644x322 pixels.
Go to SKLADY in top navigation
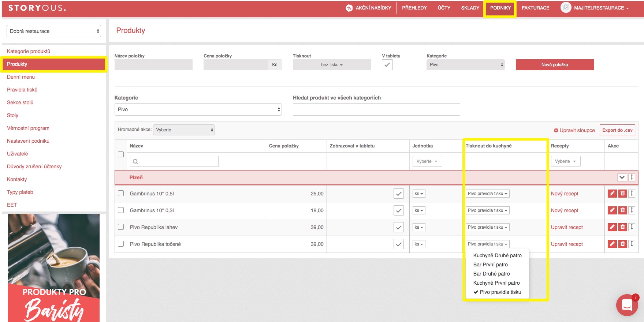point(470,8)
